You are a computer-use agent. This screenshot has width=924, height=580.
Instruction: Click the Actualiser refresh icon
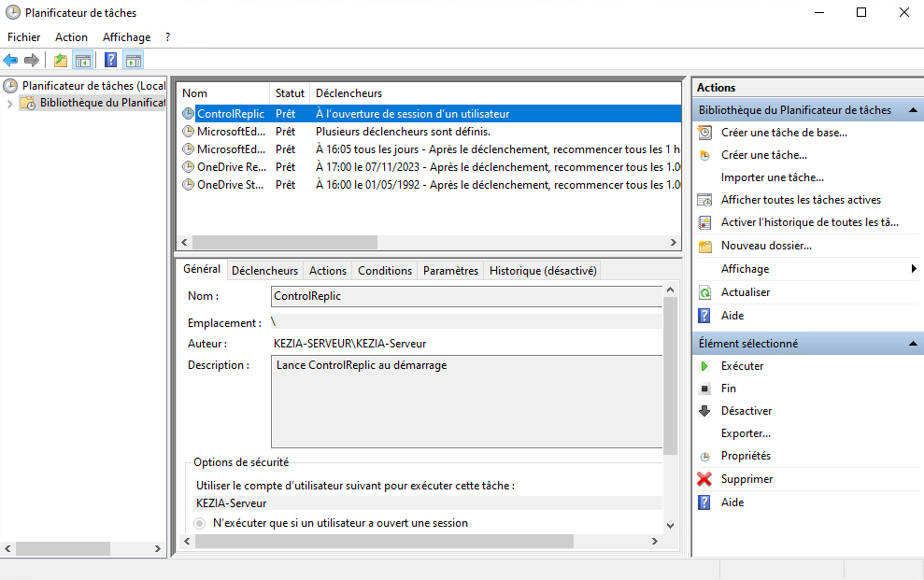click(x=704, y=292)
